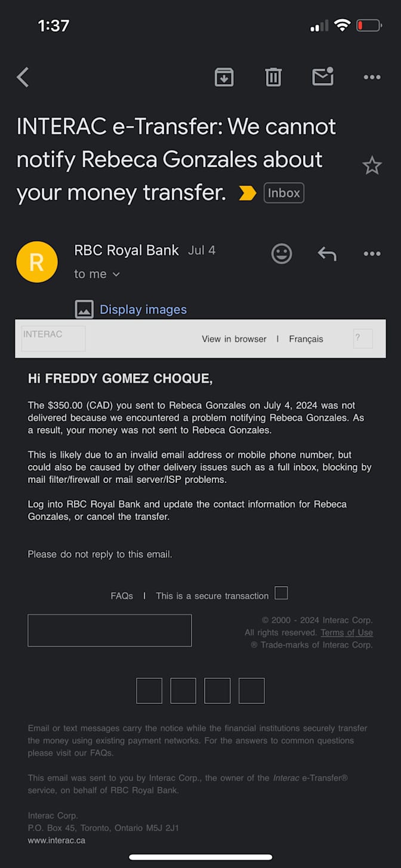Mark the email as unread
The image size is (401, 868).
pyautogui.click(x=323, y=77)
